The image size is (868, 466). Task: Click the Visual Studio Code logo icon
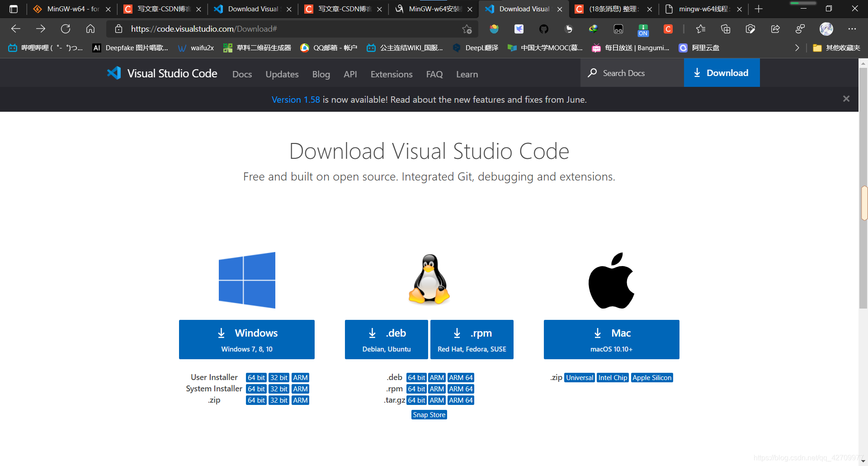click(114, 73)
